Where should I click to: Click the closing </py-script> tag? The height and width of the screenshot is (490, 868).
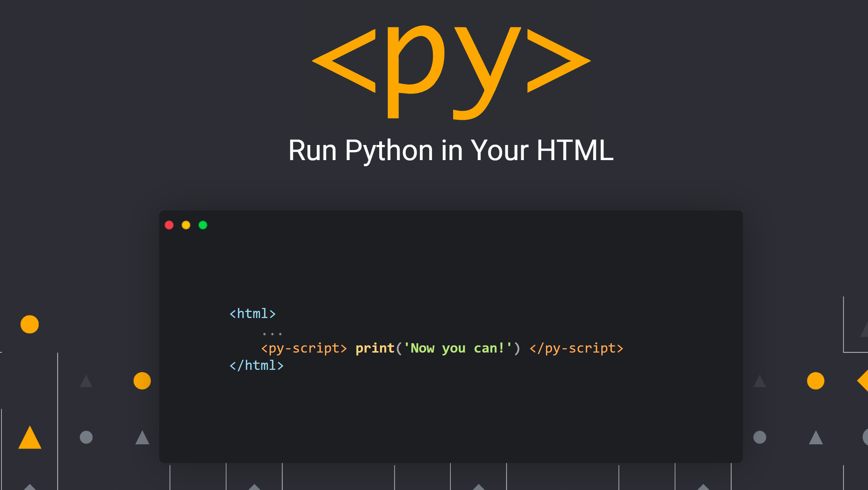click(x=576, y=348)
